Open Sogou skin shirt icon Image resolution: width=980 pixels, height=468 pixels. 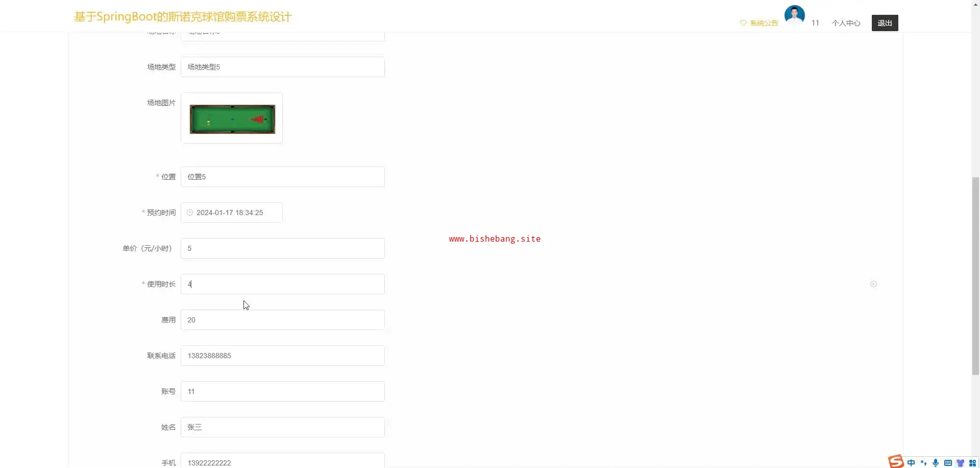(x=960, y=463)
